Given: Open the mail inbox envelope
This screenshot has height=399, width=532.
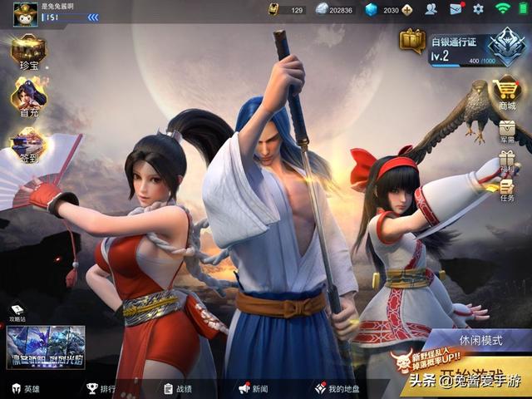Looking at the screenshot, I should [x=456, y=9].
